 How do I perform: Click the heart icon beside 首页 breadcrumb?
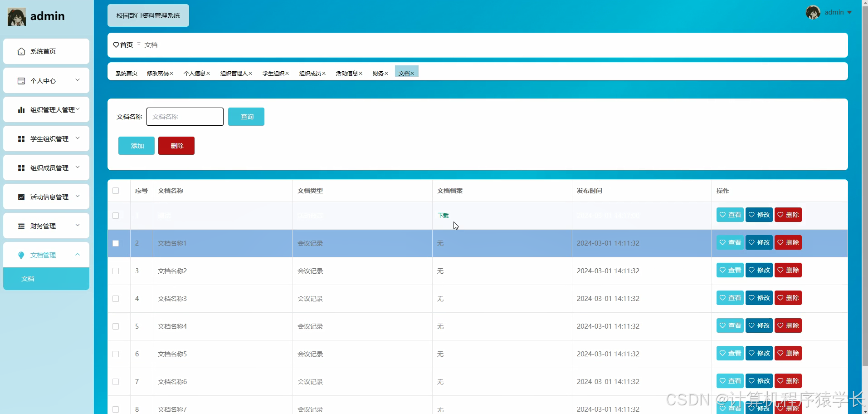coord(116,45)
